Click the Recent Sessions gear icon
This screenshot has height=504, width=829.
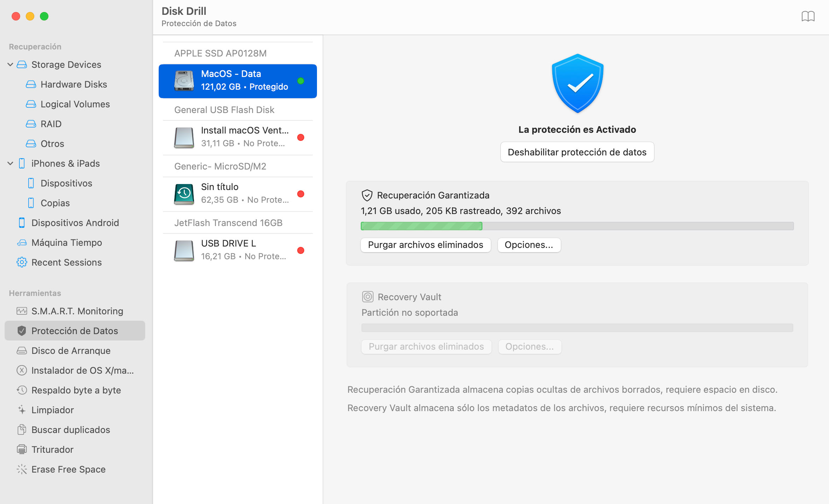tap(22, 262)
